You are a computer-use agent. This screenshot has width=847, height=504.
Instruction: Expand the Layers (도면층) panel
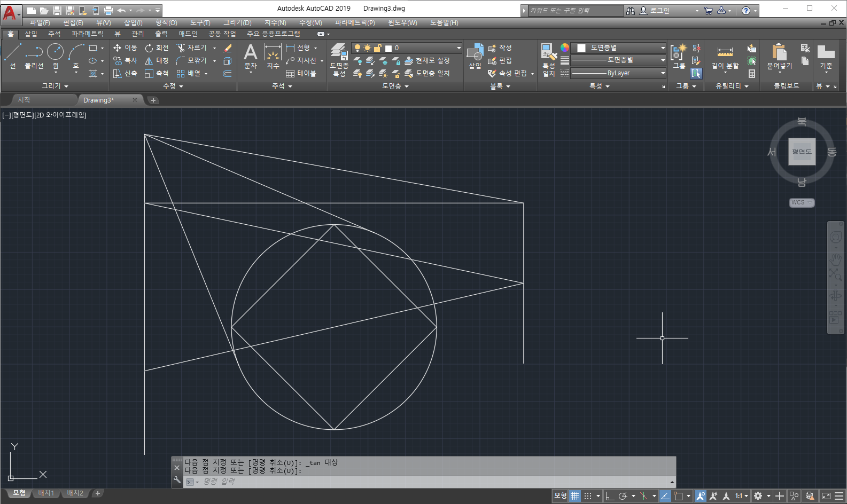395,86
